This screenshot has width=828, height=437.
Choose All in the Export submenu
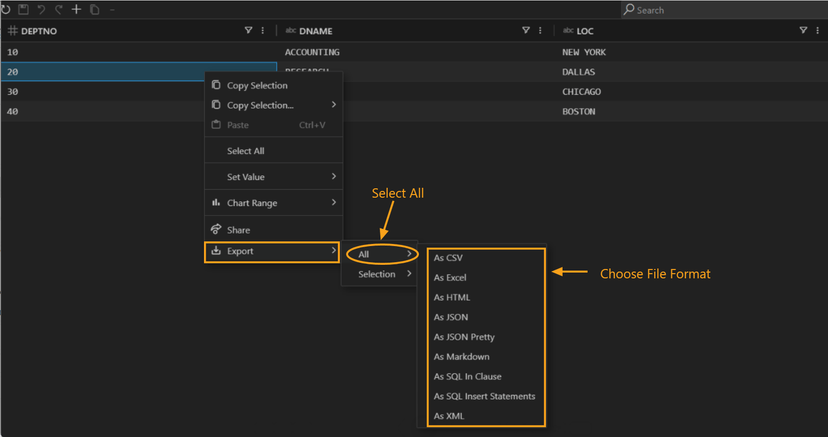click(x=382, y=254)
